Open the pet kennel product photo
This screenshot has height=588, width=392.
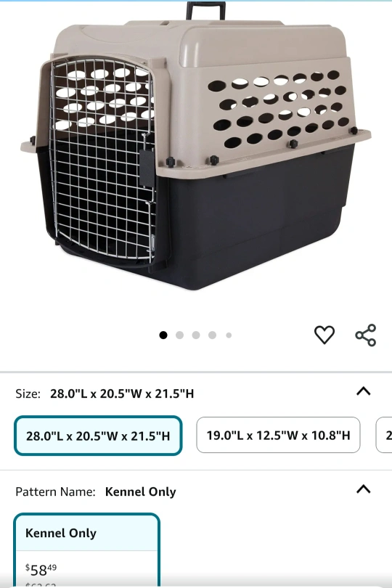[195, 146]
